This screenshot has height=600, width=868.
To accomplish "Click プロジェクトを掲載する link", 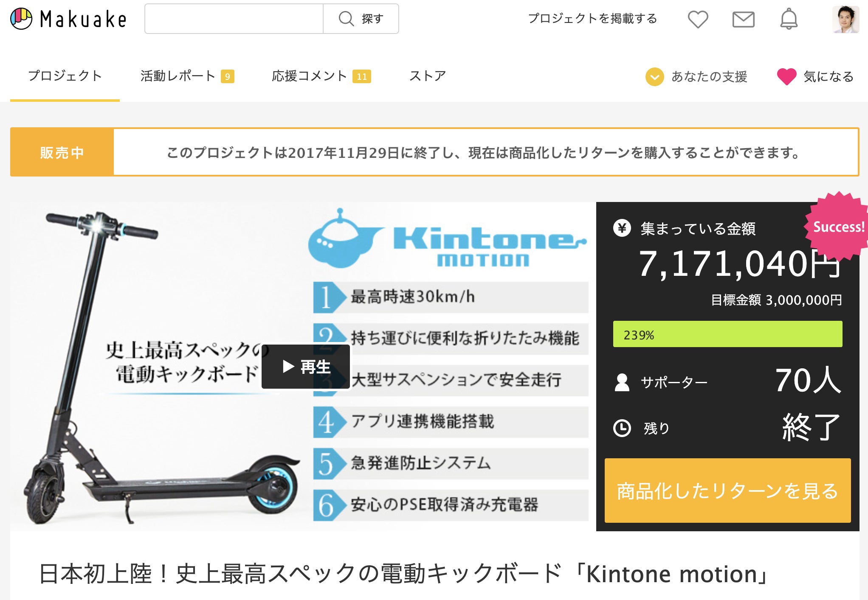I will point(593,19).
